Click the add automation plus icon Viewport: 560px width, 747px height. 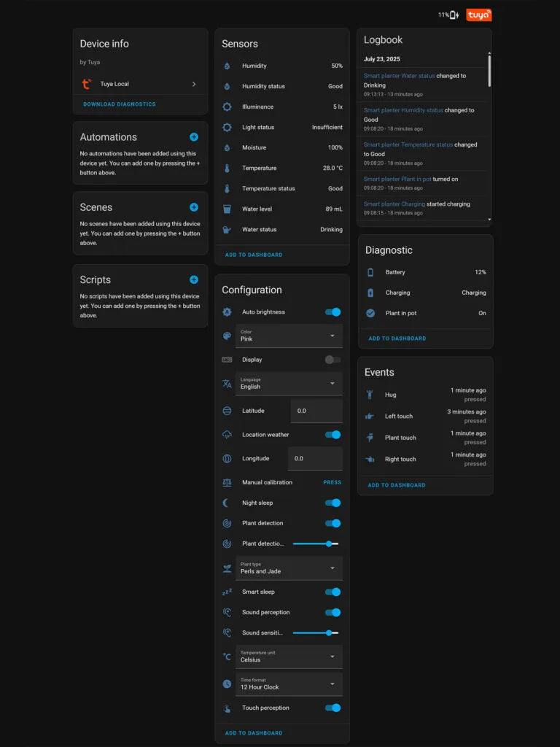tap(194, 137)
